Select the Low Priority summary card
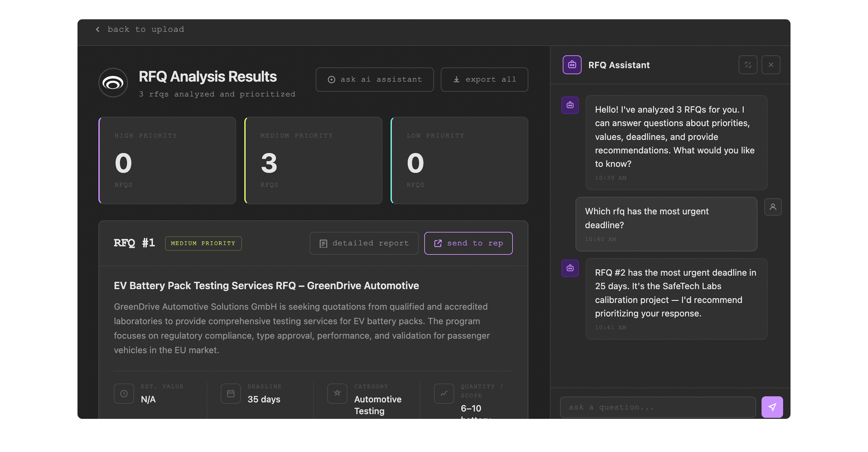 (x=459, y=160)
